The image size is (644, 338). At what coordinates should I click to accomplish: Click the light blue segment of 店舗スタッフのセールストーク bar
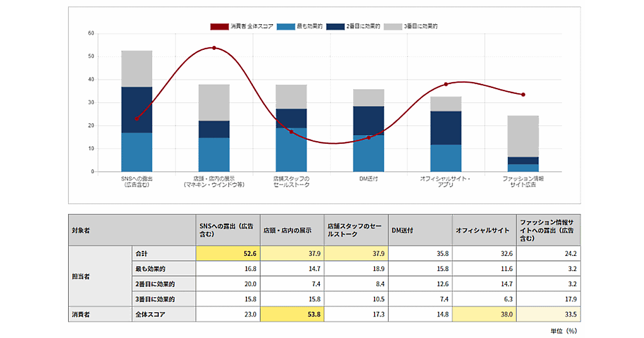(x=291, y=150)
